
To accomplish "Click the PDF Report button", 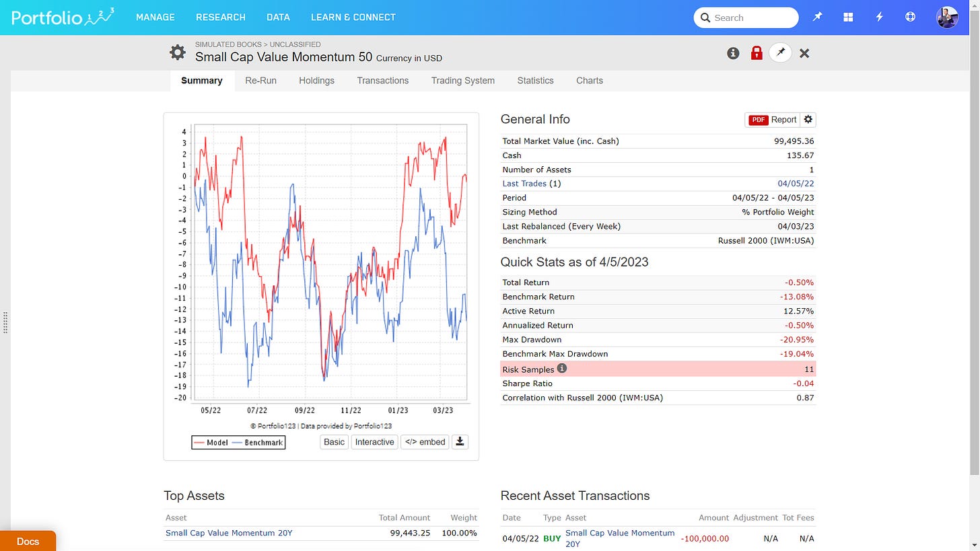I will click(772, 120).
